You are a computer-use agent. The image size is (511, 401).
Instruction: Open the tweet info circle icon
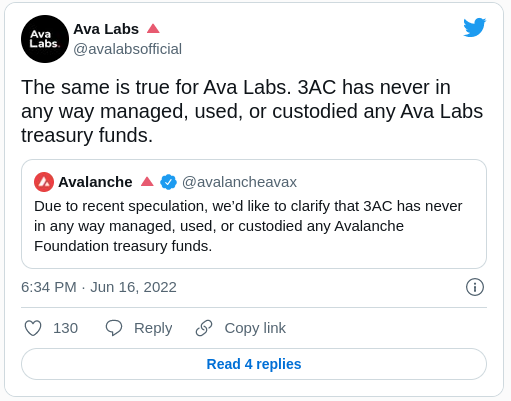[x=475, y=287]
